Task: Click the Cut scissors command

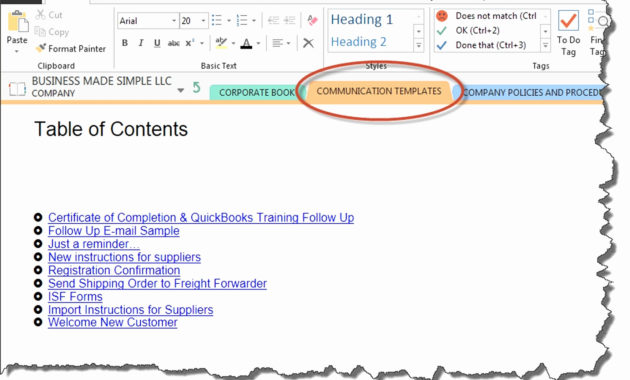Action: click(49, 15)
